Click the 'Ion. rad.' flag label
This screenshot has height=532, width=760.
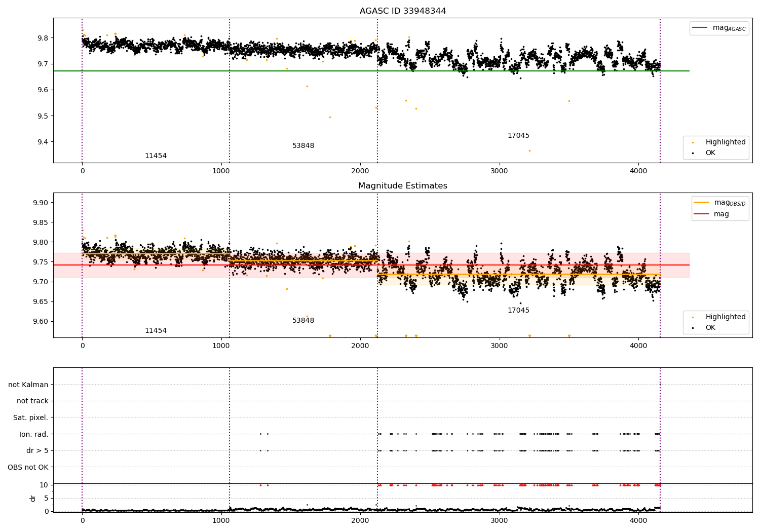[x=34, y=434]
